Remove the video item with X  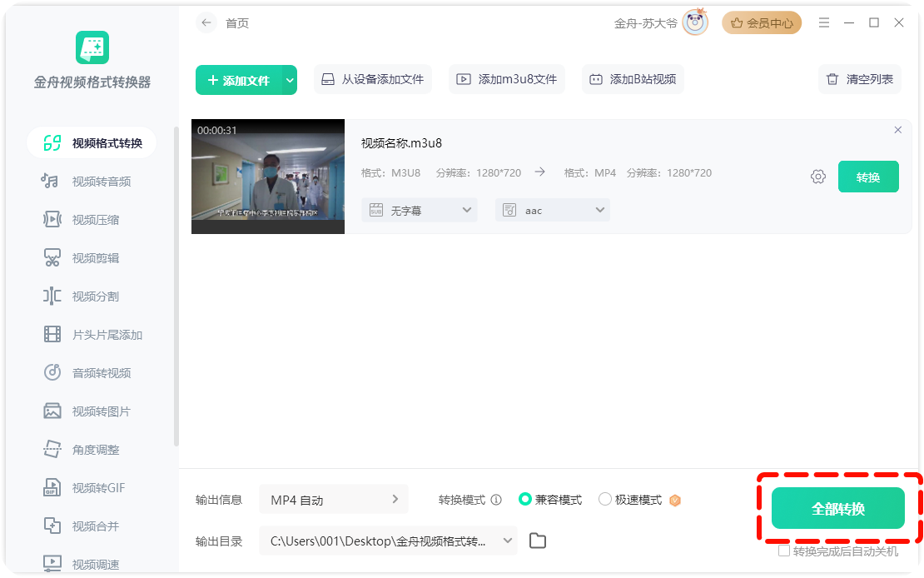[x=897, y=130]
